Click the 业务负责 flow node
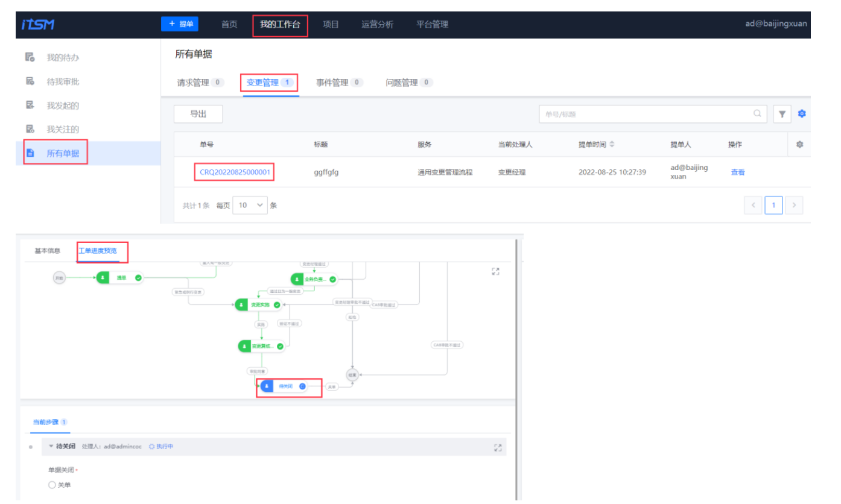This screenshot has height=504, width=841. [x=314, y=279]
